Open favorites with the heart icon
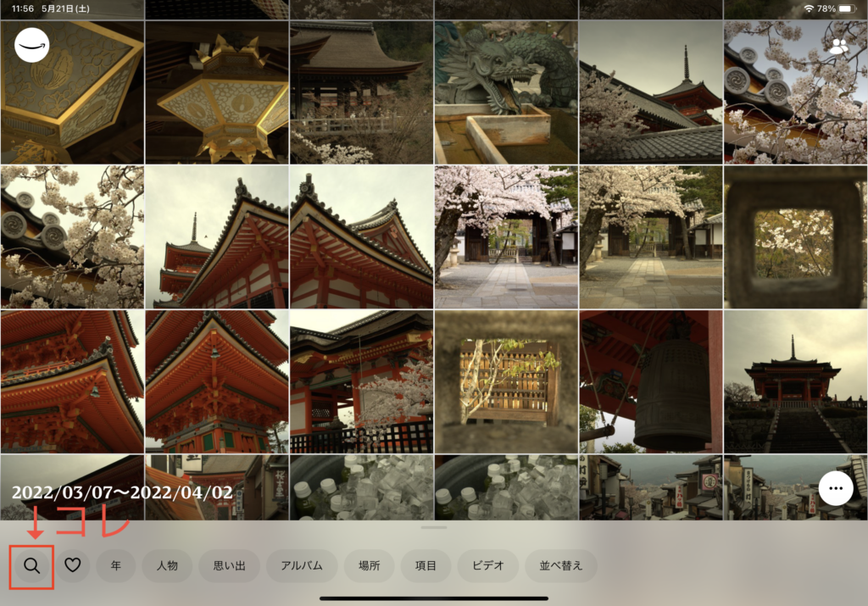The image size is (868, 606). 72,565
